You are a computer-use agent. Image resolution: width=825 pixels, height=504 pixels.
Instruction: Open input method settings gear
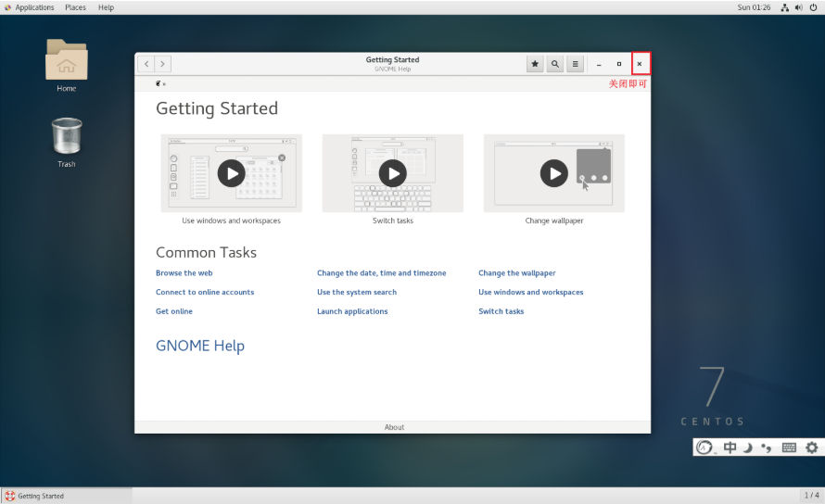click(812, 447)
